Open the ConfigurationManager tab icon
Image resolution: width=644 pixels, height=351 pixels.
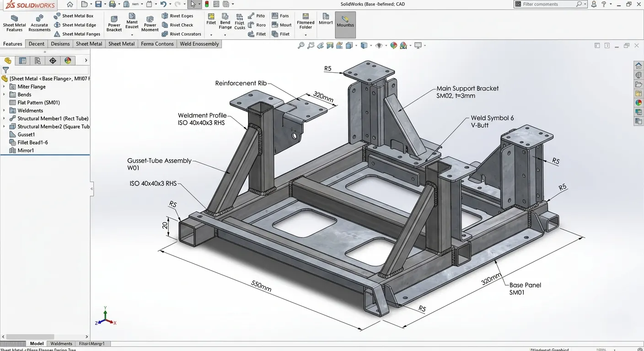(x=38, y=60)
